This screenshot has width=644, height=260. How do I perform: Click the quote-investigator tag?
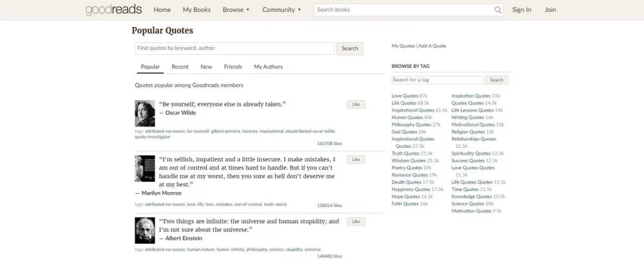point(153,137)
